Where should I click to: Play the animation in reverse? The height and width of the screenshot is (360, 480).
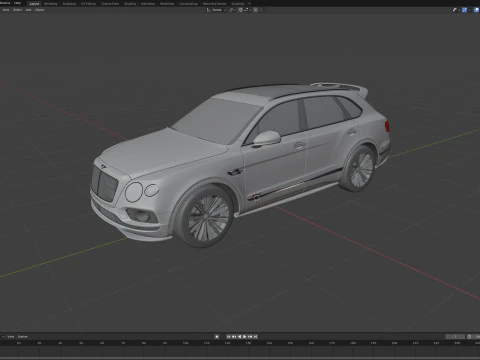[240, 337]
